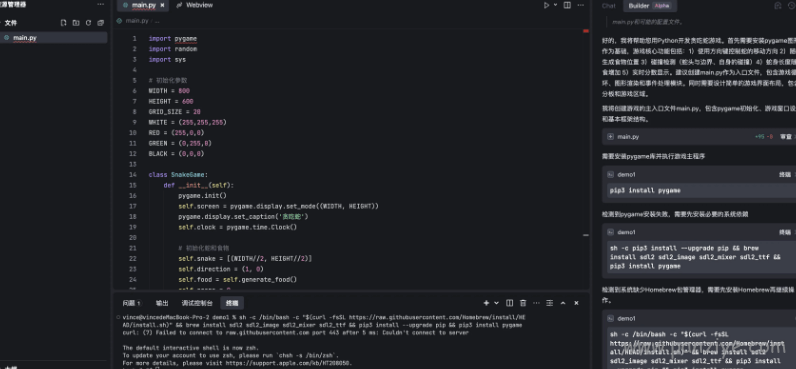Run the Python file with play icon
This screenshot has height=369, width=796.
coord(546,5)
